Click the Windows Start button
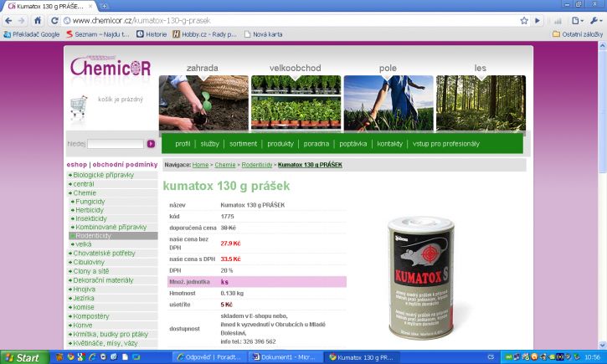607x364 pixels. [24, 357]
